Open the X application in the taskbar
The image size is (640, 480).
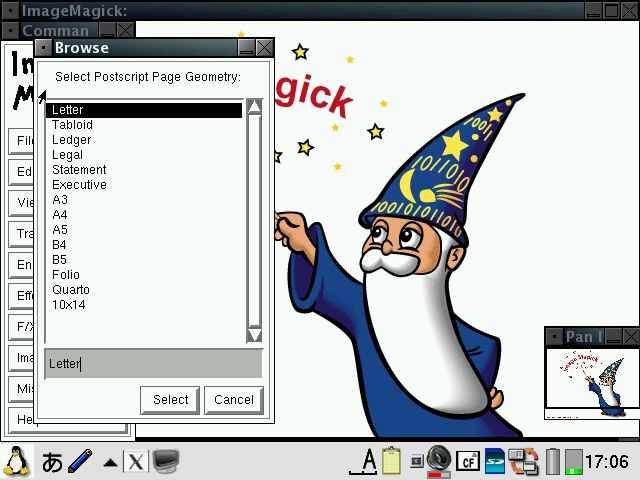(135, 461)
